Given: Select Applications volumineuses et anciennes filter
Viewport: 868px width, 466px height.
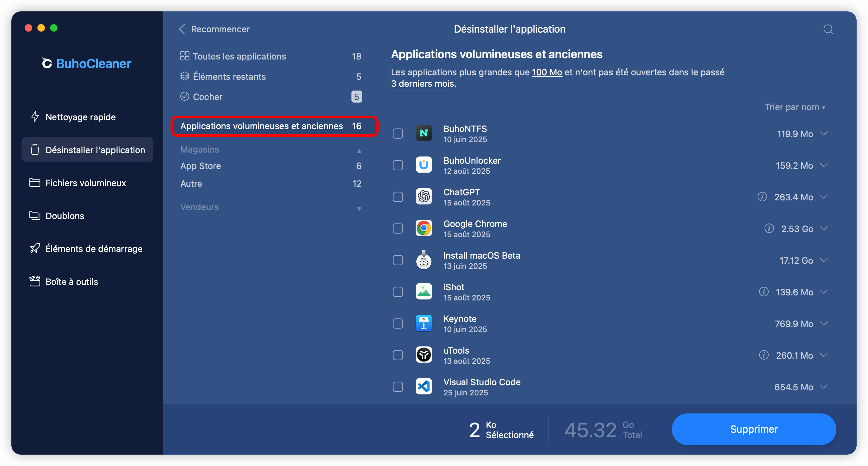Looking at the screenshot, I should (274, 126).
